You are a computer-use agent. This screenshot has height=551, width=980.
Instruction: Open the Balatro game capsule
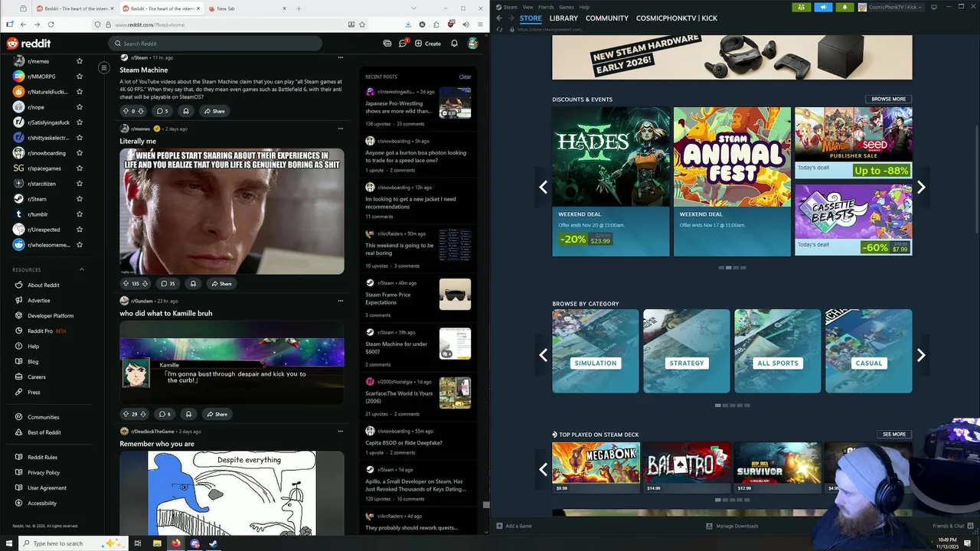(x=687, y=468)
